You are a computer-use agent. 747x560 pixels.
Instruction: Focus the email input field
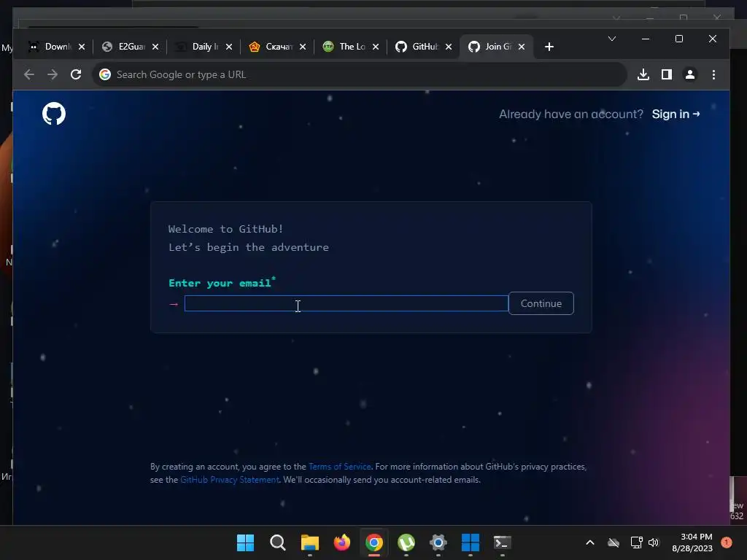[x=347, y=303]
